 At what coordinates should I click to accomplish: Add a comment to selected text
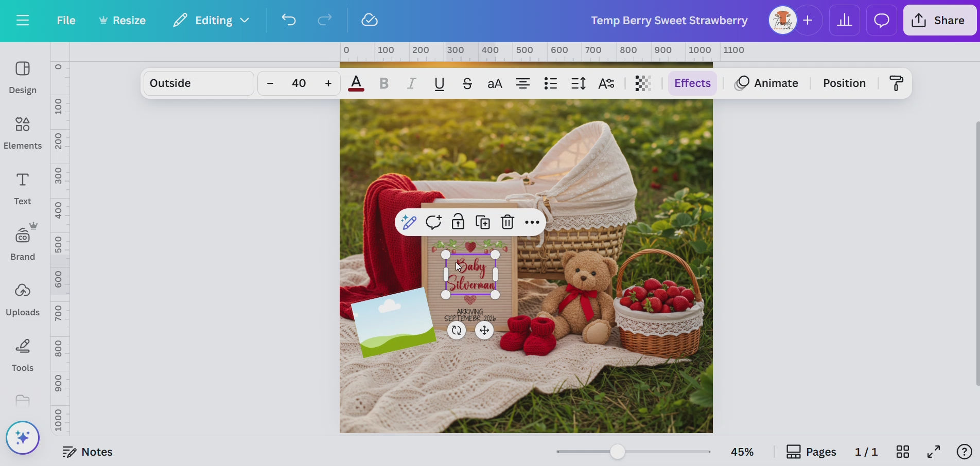(433, 222)
